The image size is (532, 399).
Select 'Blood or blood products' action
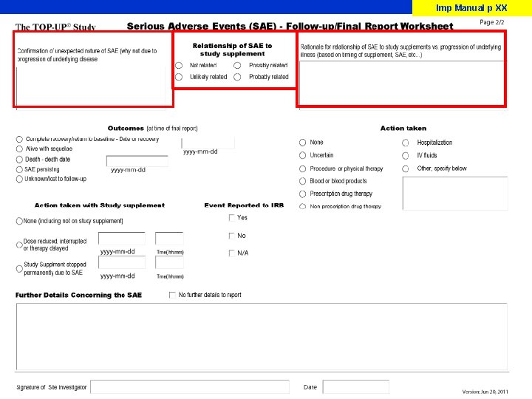tap(302, 181)
